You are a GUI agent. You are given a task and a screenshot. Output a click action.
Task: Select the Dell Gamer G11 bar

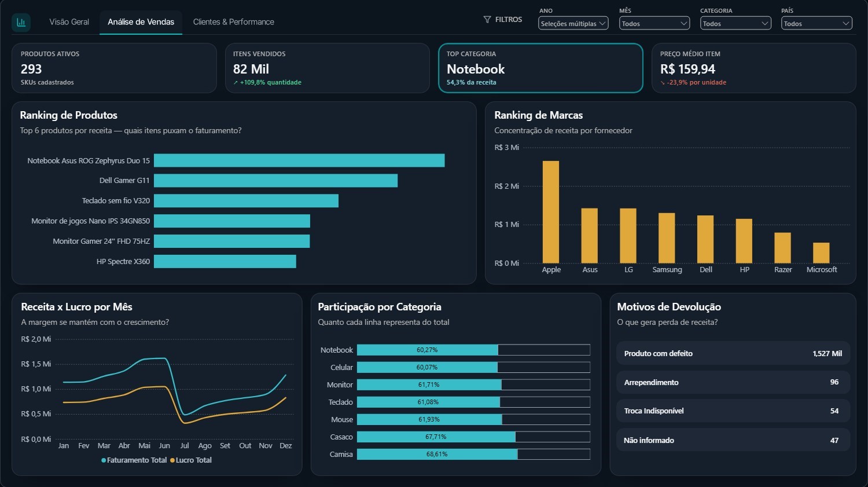275,181
